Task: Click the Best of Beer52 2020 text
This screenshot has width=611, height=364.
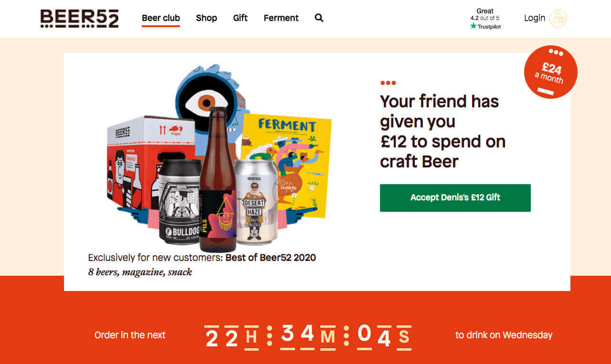Action: pyautogui.click(x=271, y=258)
